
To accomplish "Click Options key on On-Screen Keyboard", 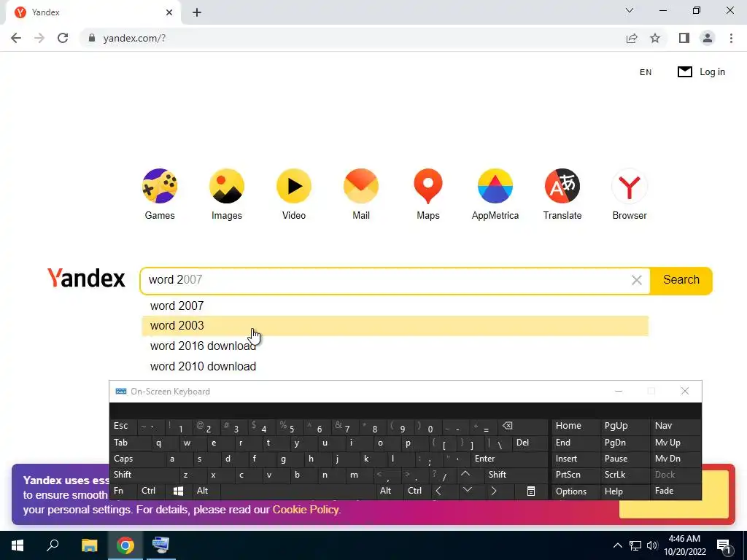I will 576,491.
